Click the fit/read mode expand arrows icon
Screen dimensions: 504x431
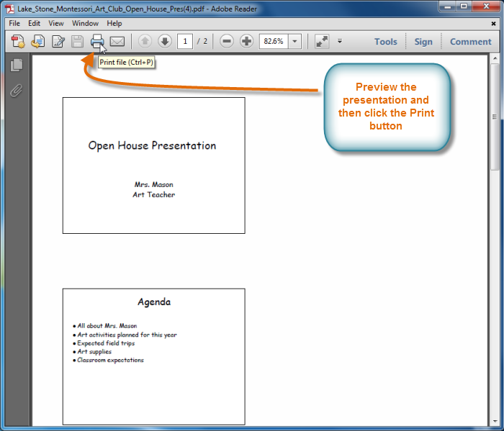pos(322,42)
